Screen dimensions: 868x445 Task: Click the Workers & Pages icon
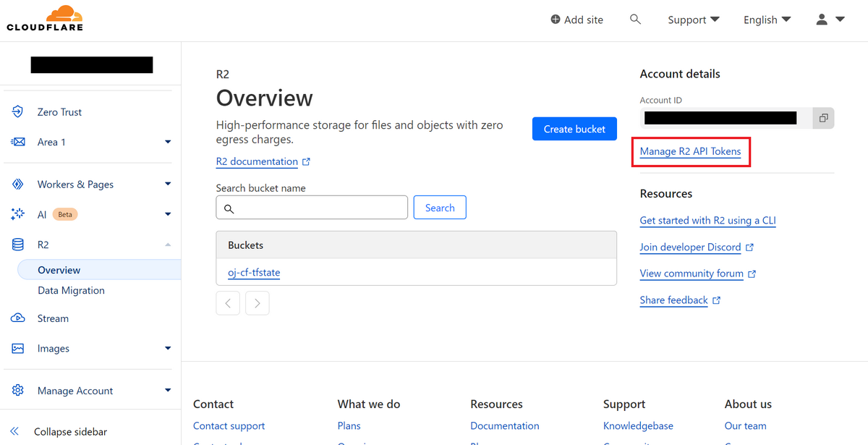(x=18, y=185)
